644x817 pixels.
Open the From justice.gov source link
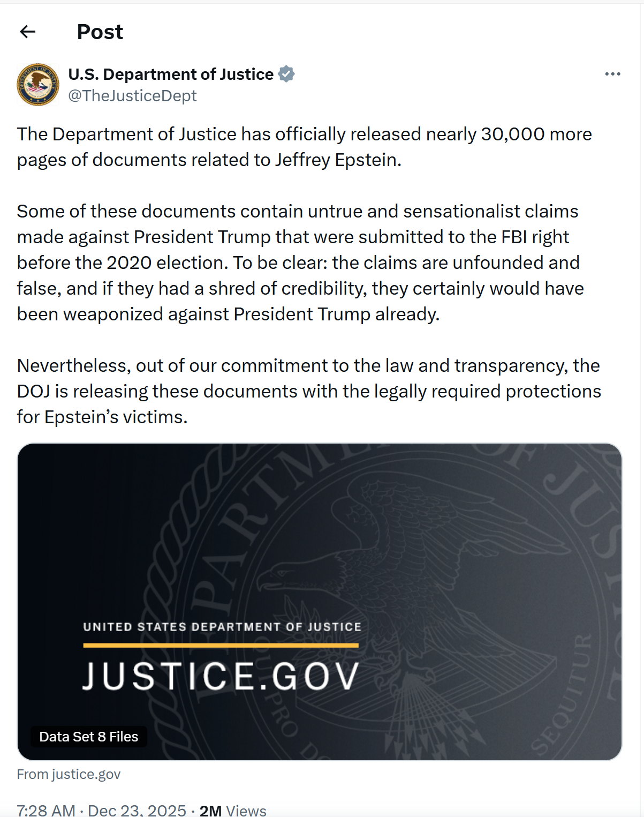[69, 774]
